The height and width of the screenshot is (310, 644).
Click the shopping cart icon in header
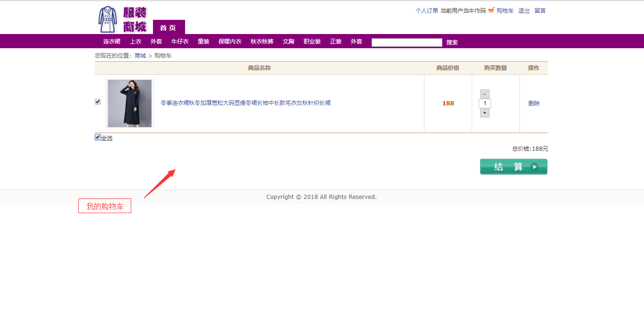(491, 10)
